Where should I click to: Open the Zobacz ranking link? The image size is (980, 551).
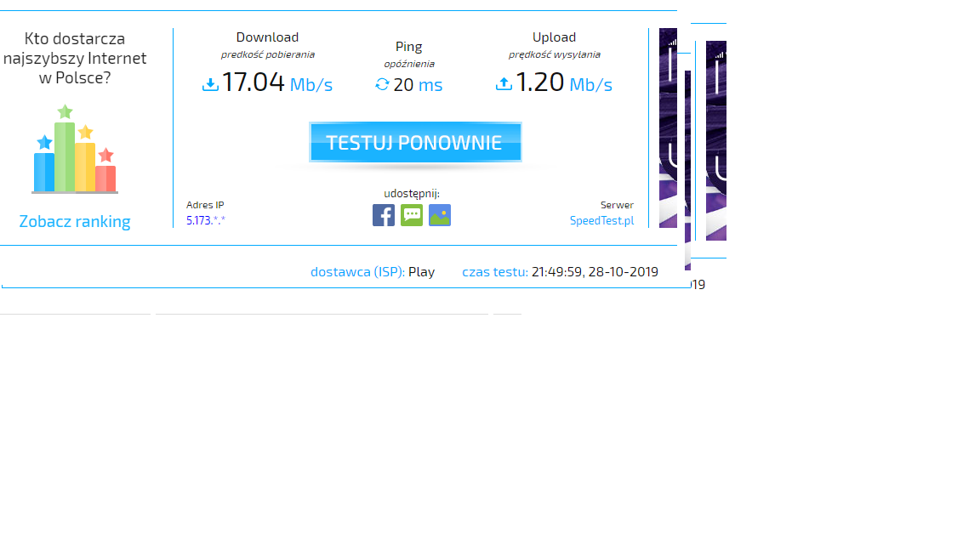coord(75,221)
